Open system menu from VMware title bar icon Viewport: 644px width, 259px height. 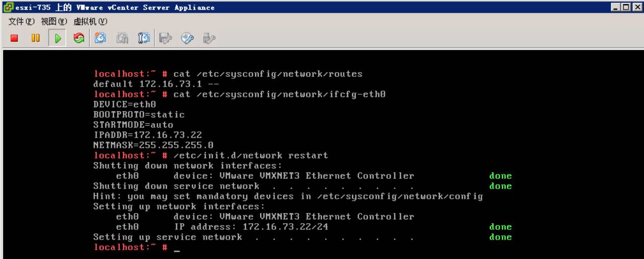7,7
